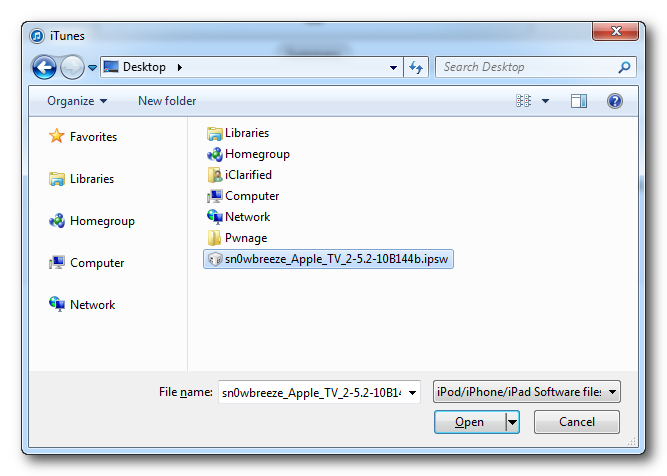Open the address bar previous locations dropdown

(x=393, y=67)
